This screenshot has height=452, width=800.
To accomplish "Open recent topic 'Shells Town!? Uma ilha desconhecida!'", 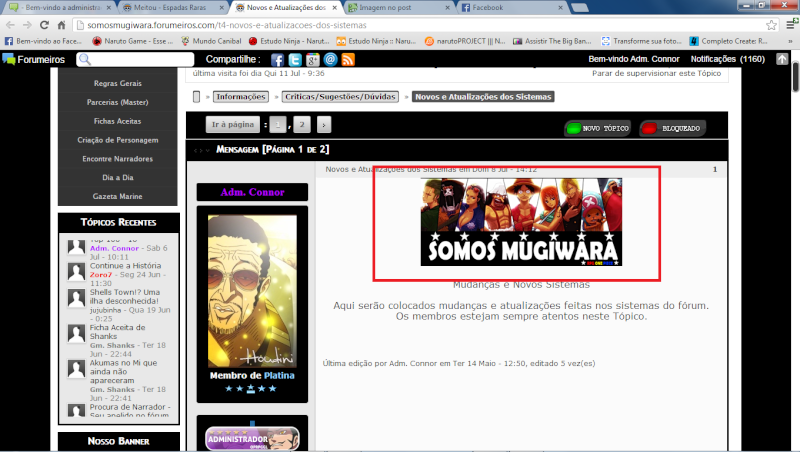I will [125, 296].
